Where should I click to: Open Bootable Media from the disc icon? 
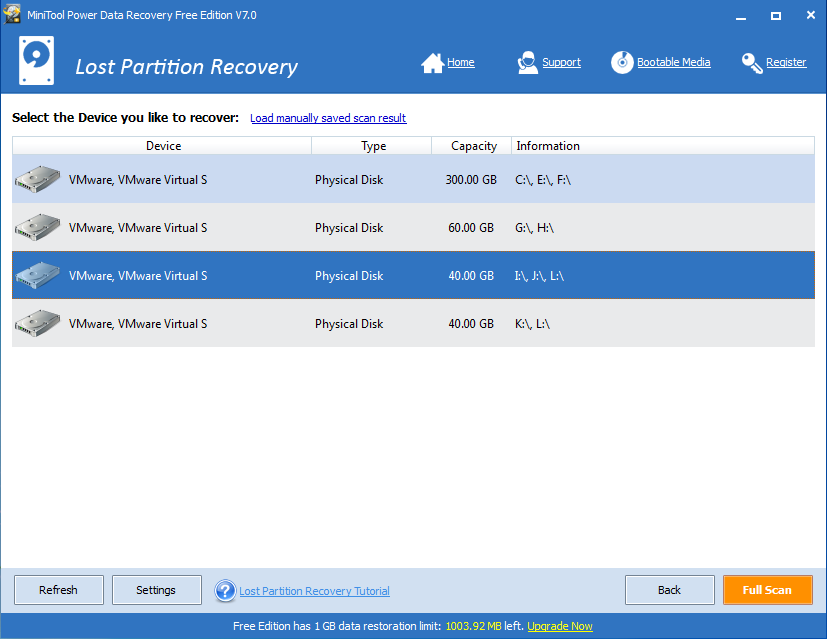click(622, 61)
